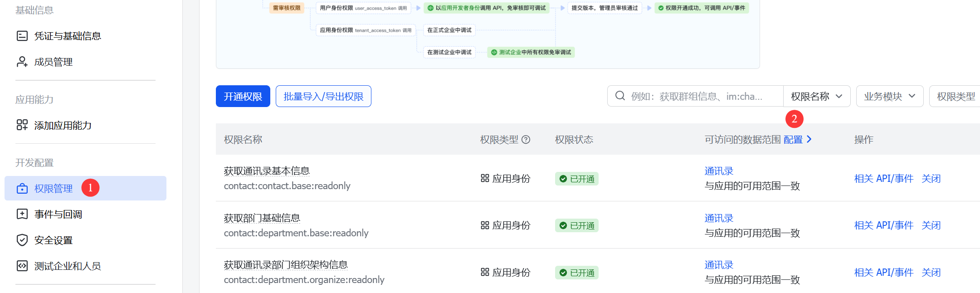The height and width of the screenshot is (293, 980).
Task: Close the 获取通讯录基本信息 permission
Action: point(931,179)
